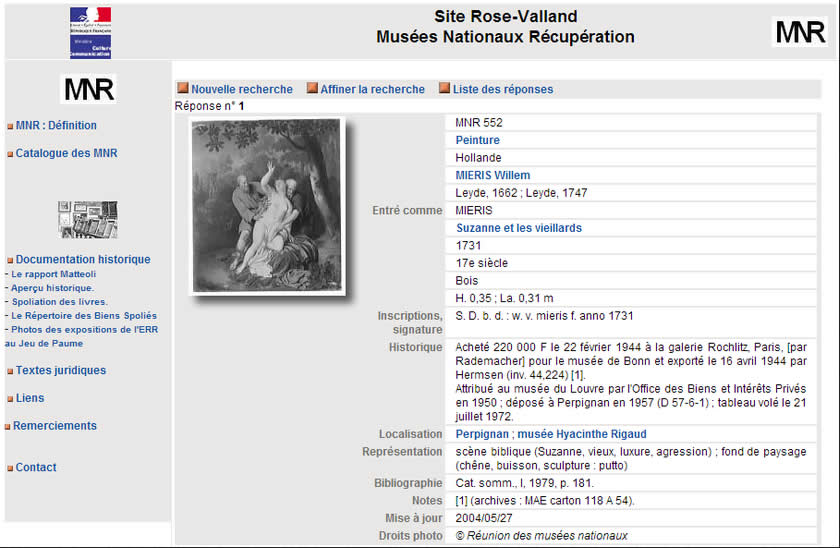Click the dimensions H. 0,35 ; La. 0,31 m
The width and height of the screenshot is (840, 548).
pyautogui.click(x=504, y=298)
